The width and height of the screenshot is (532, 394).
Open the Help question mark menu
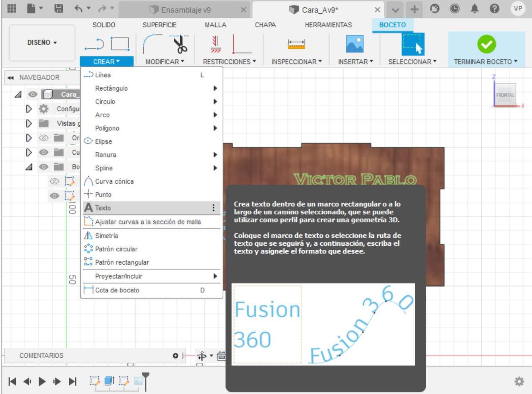495,8
